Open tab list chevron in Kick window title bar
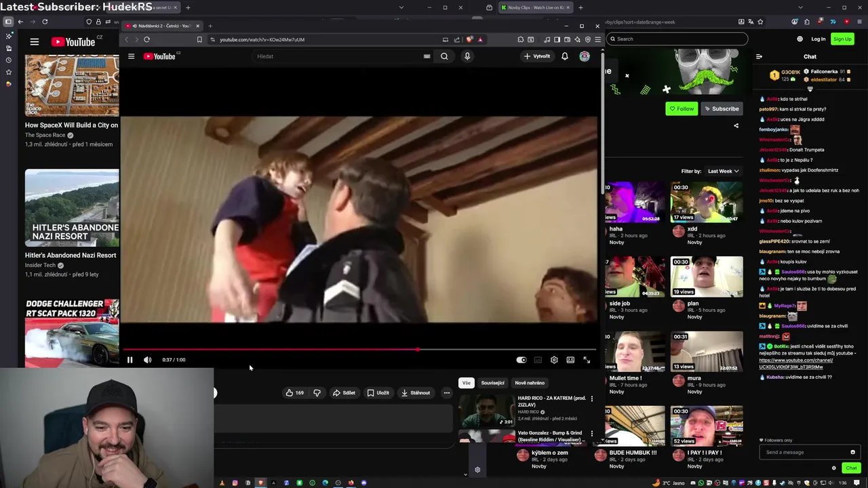The width and height of the screenshot is (868, 488). tap(800, 7)
